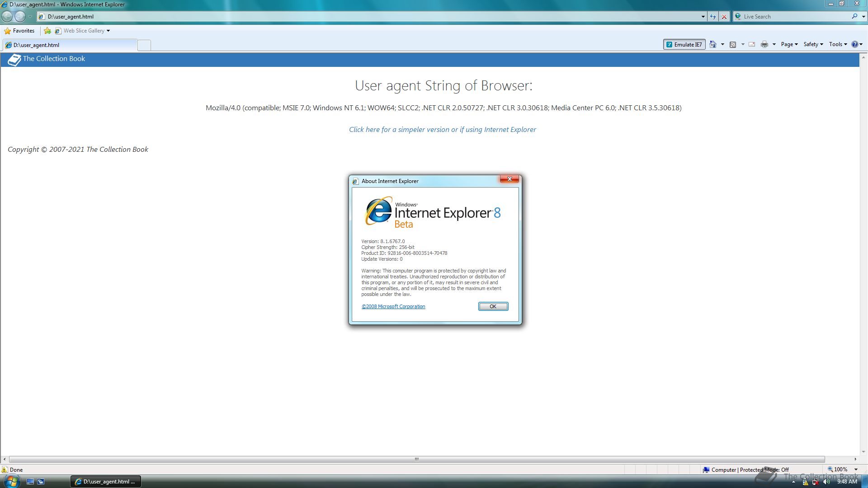Close the About Internet Explorer dialog with X

[x=509, y=179]
